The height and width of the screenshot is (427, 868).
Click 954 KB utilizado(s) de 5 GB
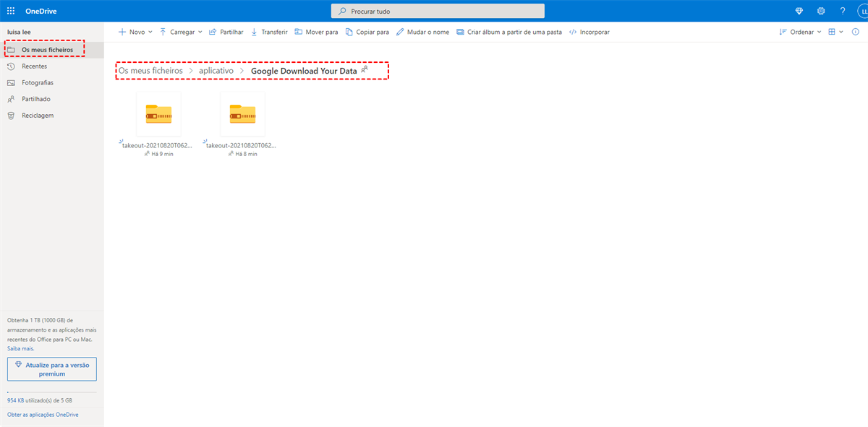coord(40,400)
